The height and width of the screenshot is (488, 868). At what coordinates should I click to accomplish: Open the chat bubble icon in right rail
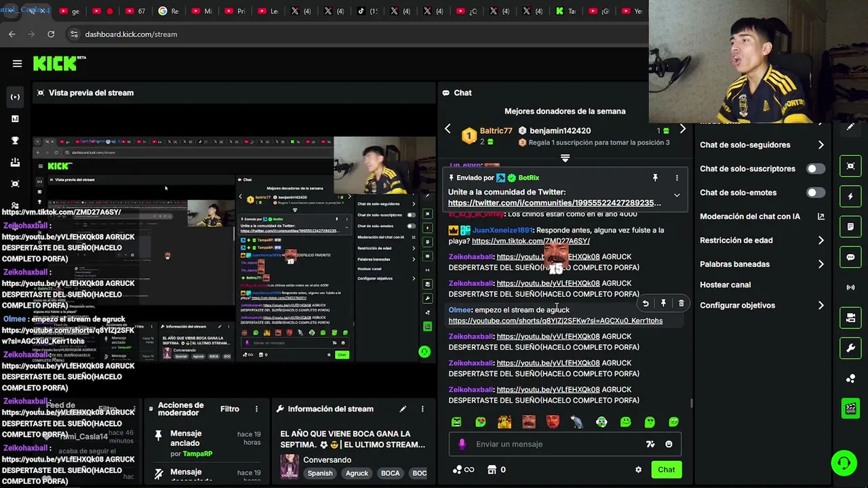850,257
